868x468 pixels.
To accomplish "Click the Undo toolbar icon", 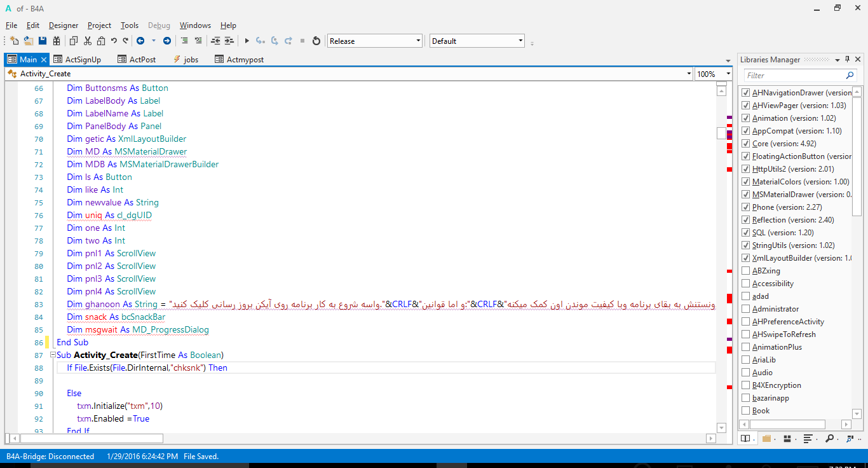I will (x=114, y=41).
